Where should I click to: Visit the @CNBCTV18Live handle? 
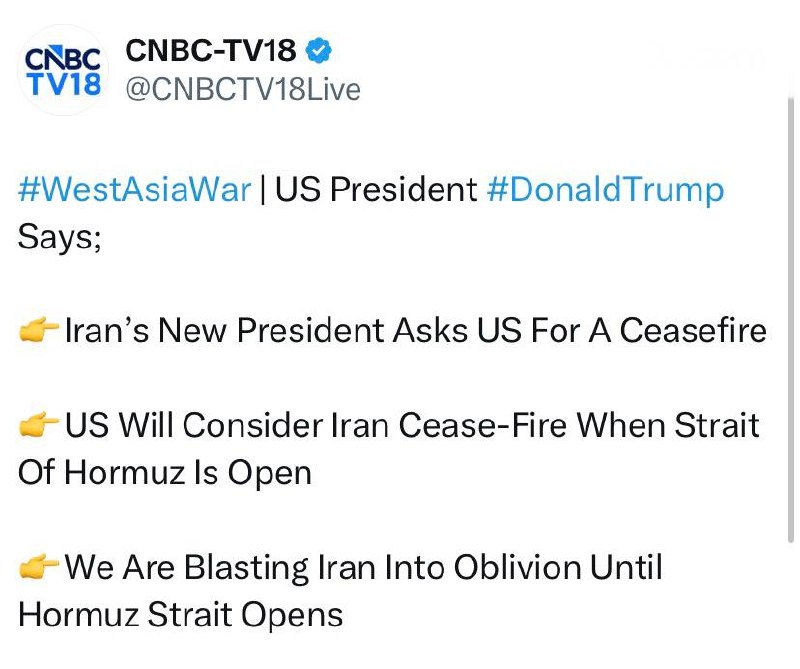pos(242,89)
